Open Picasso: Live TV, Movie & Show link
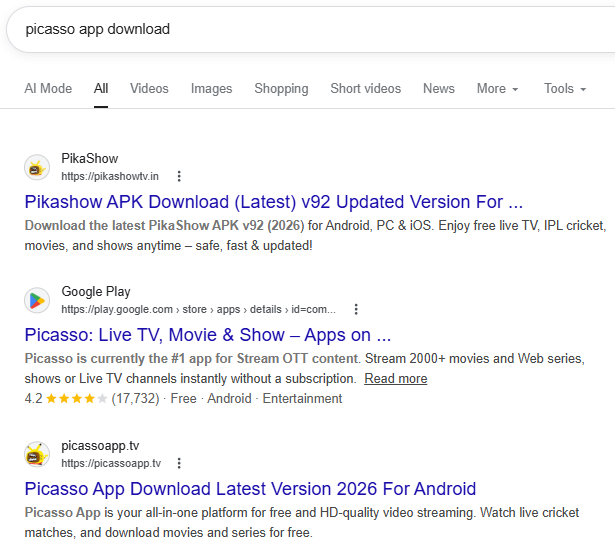Viewport: 615px width, 559px height. [207, 334]
